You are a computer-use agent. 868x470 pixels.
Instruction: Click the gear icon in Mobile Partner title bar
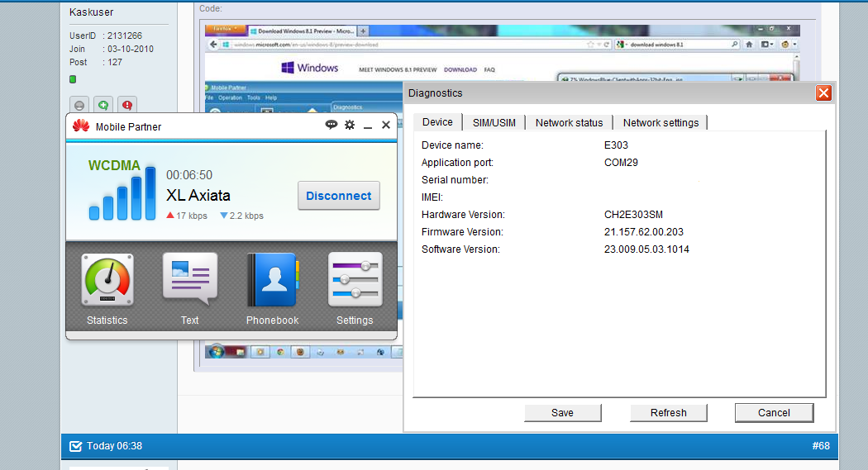click(350, 125)
